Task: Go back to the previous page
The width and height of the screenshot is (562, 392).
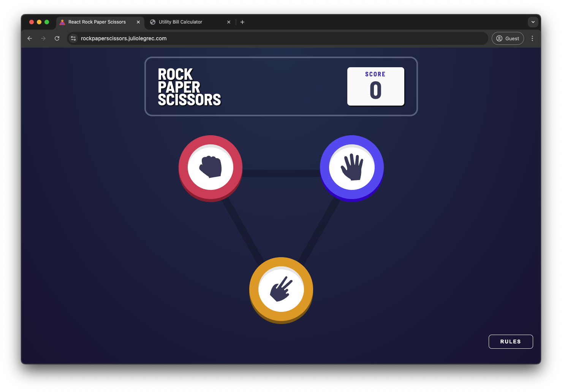Action: click(x=30, y=38)
